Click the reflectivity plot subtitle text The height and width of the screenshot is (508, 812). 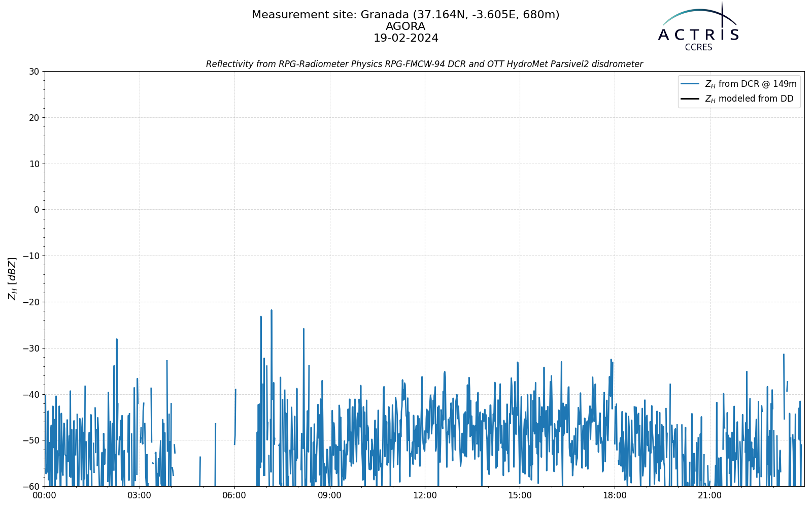coord(424,64)
